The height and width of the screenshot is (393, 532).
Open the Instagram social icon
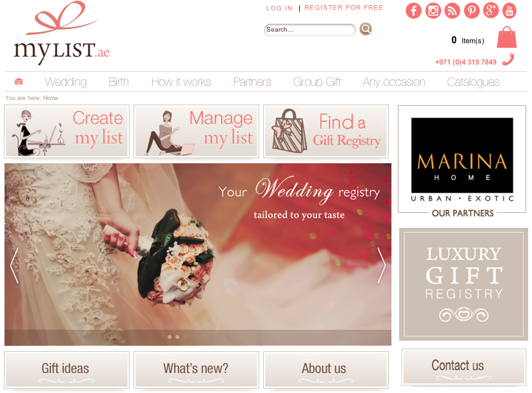[433, 10]
